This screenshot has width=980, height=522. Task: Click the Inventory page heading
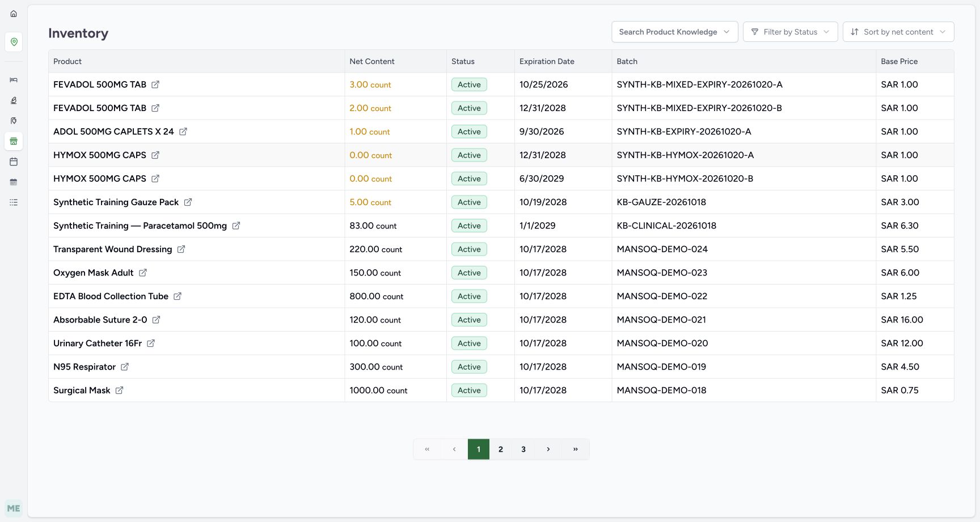pyautogui.click(x=78, y=33)
